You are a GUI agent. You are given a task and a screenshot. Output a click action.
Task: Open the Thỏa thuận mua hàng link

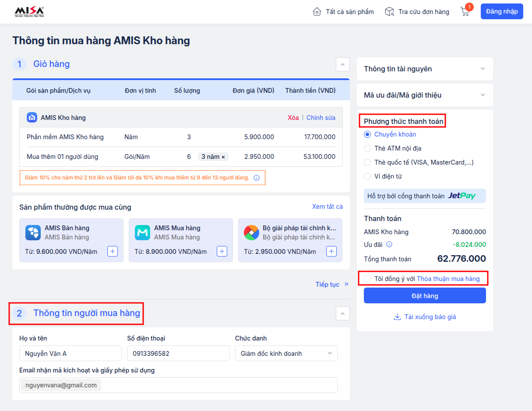(x=448, y=279)
